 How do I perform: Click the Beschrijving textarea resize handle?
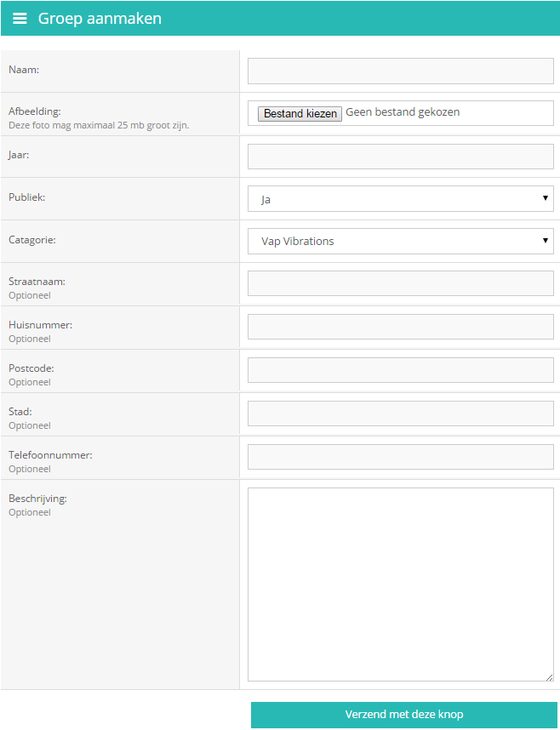point(549,677)
